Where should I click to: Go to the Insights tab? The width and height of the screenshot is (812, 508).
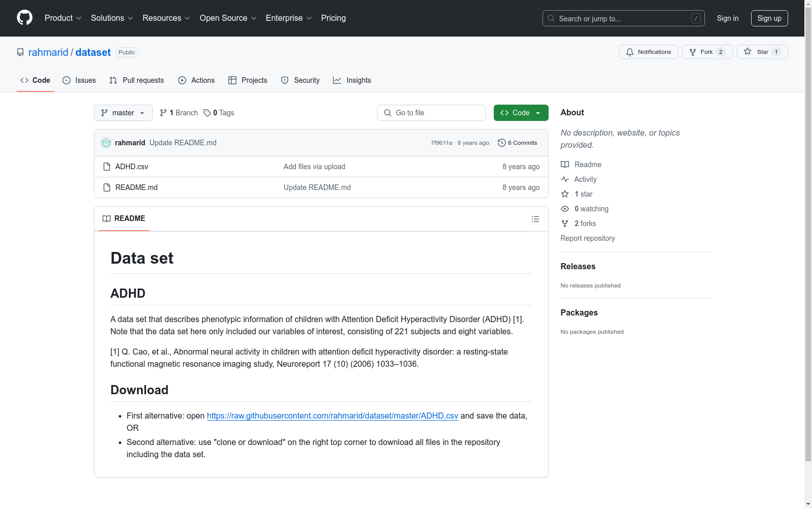click(352, 80)
